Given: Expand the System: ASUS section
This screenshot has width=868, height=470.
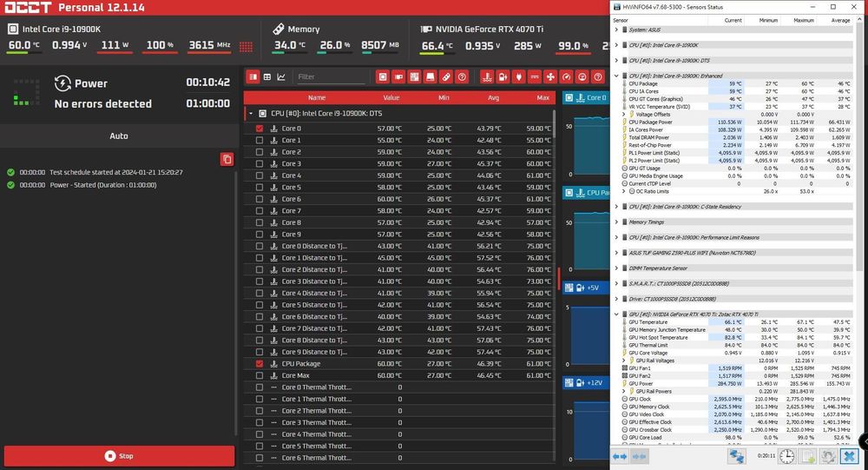Looking at the screenshot, I should pos(617,30).
